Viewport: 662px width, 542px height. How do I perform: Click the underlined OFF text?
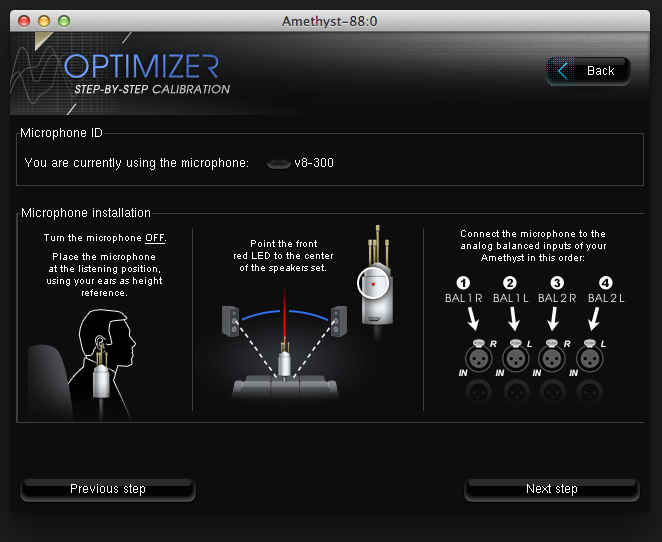[x=155, y=238]
